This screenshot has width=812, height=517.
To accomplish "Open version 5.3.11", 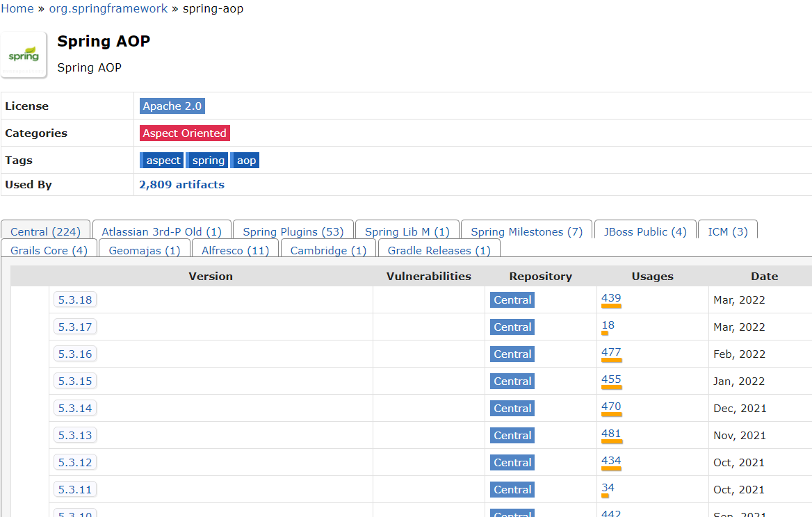I will (x=75, y=490).
